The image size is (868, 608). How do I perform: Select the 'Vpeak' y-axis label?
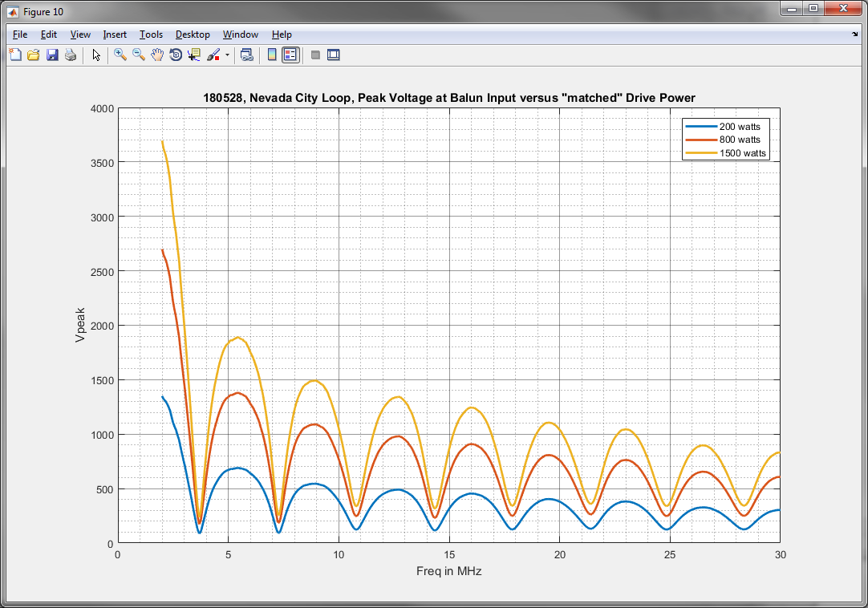click(x=80, y=325)
